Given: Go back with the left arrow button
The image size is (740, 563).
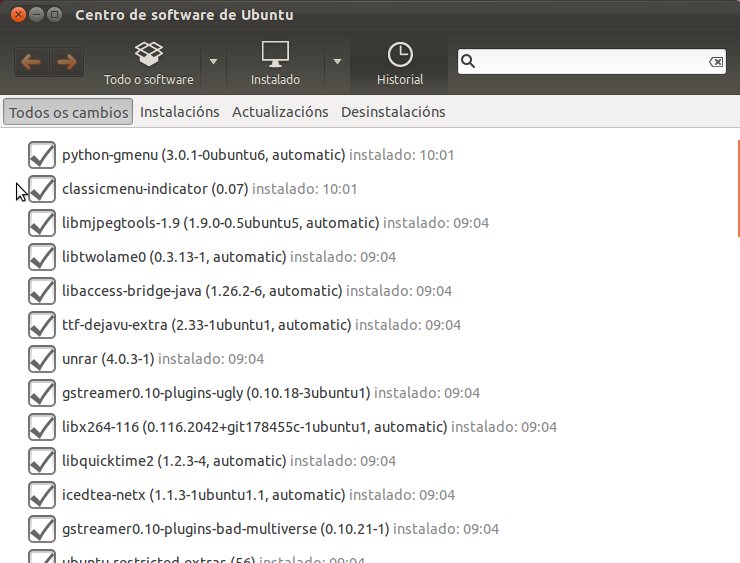Looking at the screenshot, I should point(32,62).
